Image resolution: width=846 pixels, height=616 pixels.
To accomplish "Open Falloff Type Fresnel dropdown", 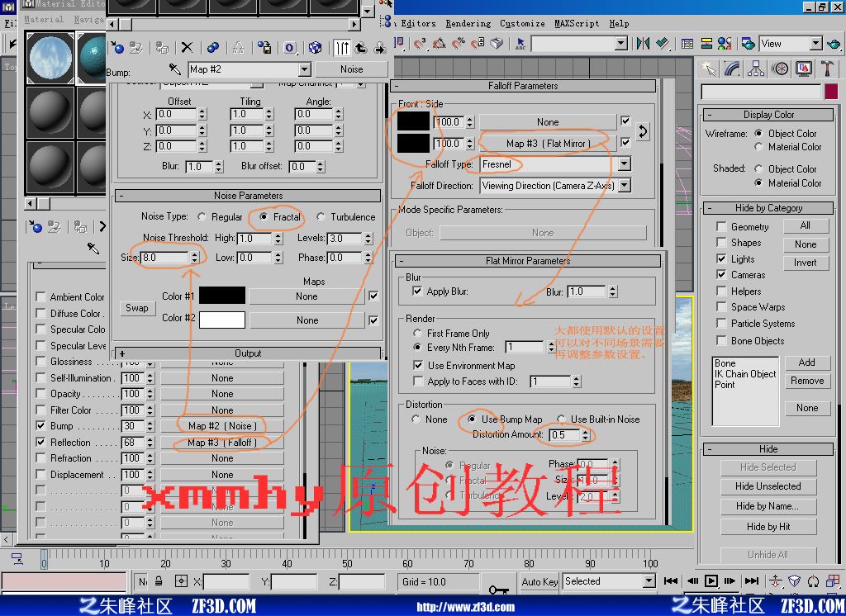I will click(x=625, y=164).
